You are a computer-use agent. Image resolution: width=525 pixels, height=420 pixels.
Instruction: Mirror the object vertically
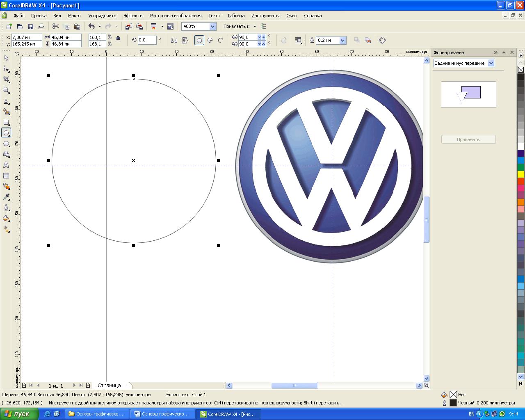tap(185, 40)
